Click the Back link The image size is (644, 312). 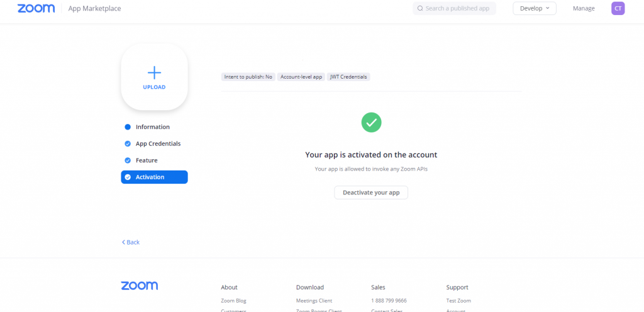coord(131,242)
